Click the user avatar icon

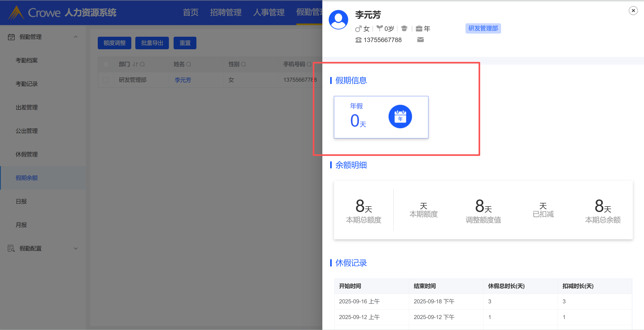[x=338, y=19]
